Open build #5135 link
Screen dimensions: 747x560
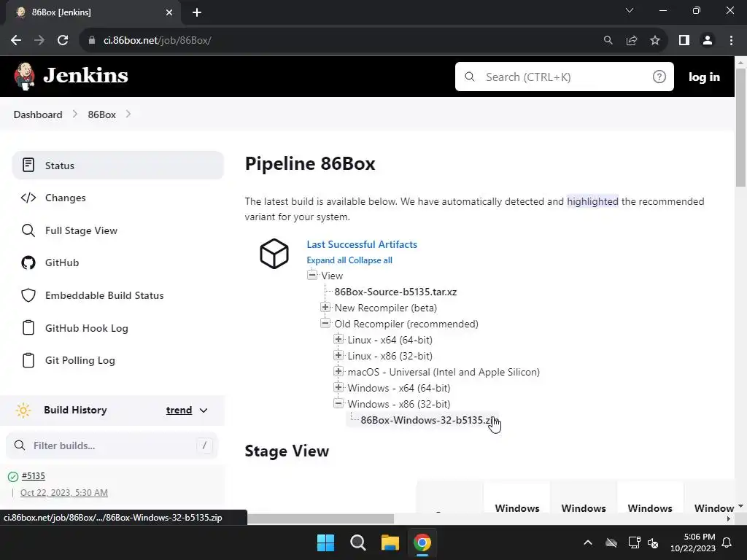point(34,475)
